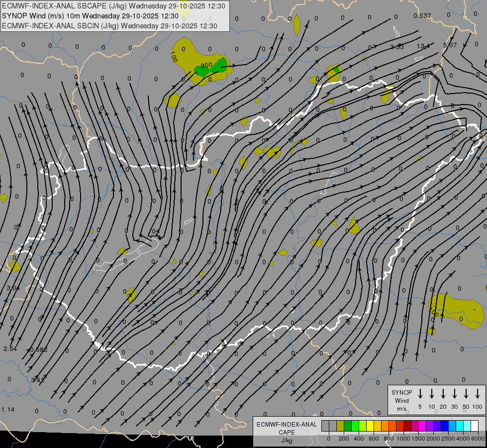Click the 3.42 wind value label
Viewport: 487px width, 448px height.
pos(38,380)
